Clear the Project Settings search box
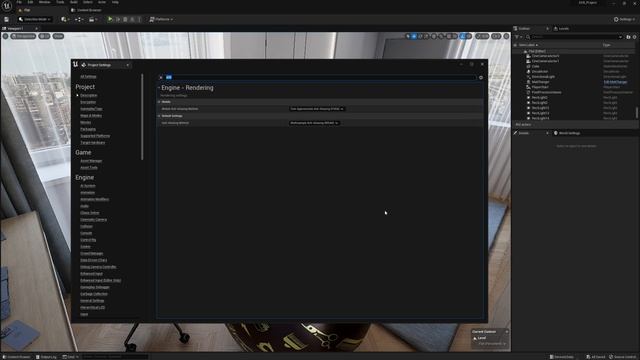This screenshot has height=360, width=640. coord(161,77)
